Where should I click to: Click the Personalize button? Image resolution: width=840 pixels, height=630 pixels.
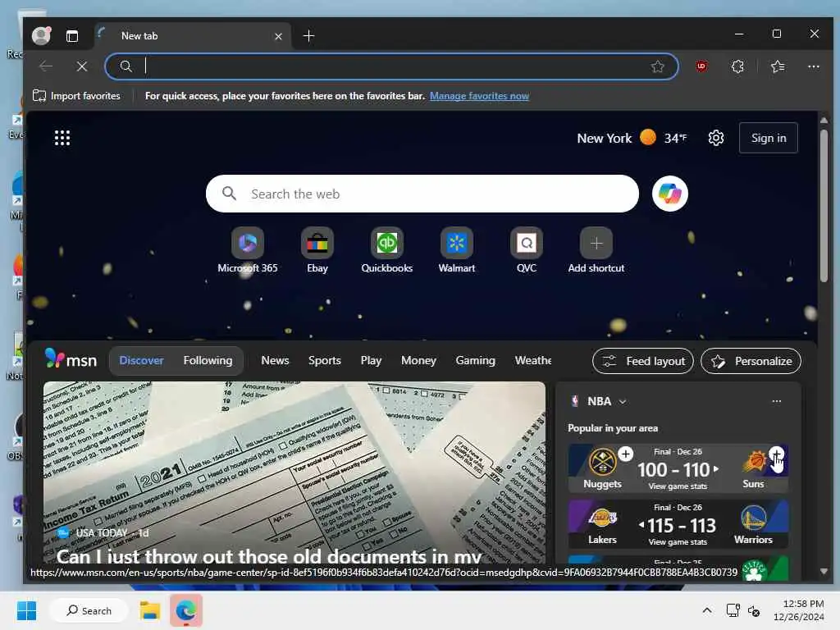[x=751, y=361]
